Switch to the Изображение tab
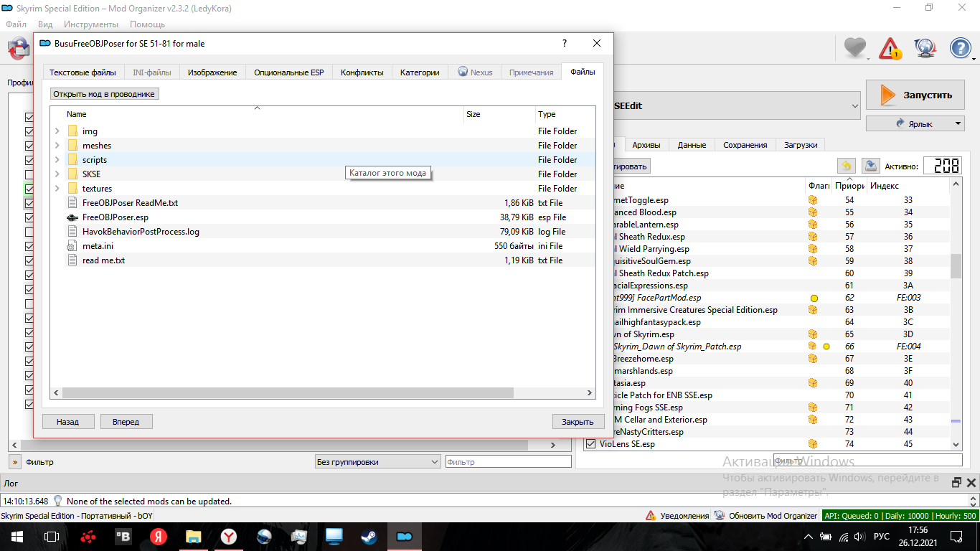Image resolution: width=980 pixels, height=551 pixels. 212,72
